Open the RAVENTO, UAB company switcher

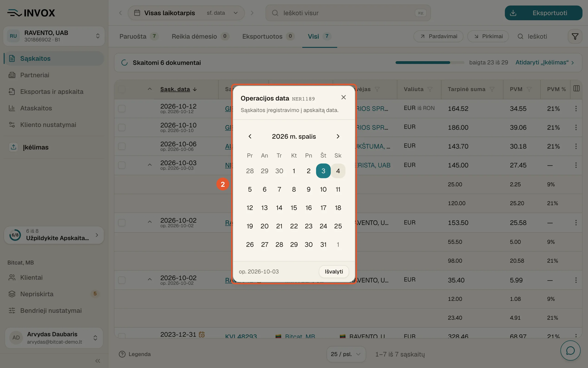[54, 36]
